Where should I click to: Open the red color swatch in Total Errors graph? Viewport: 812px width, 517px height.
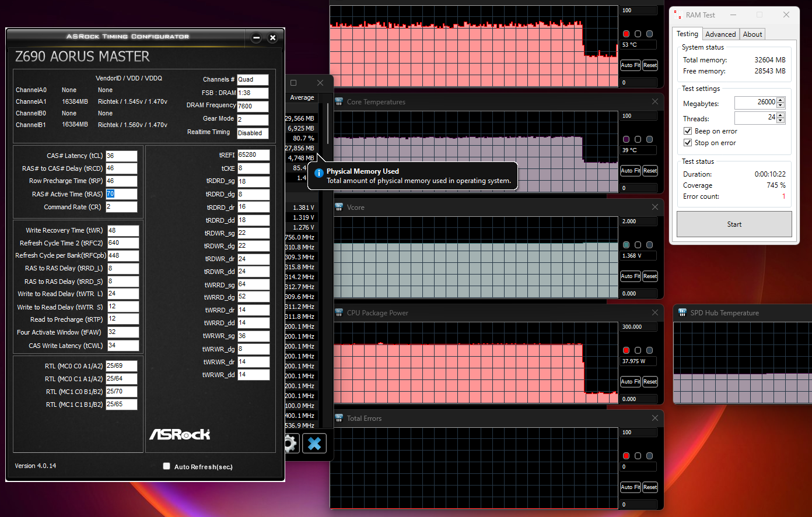[x=626, y=456]
